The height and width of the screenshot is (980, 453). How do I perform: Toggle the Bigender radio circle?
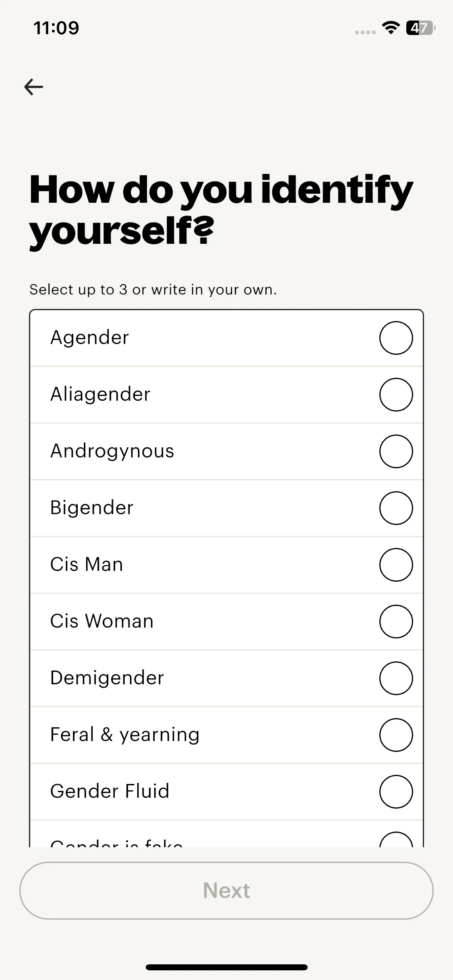(x=396, y=508)
